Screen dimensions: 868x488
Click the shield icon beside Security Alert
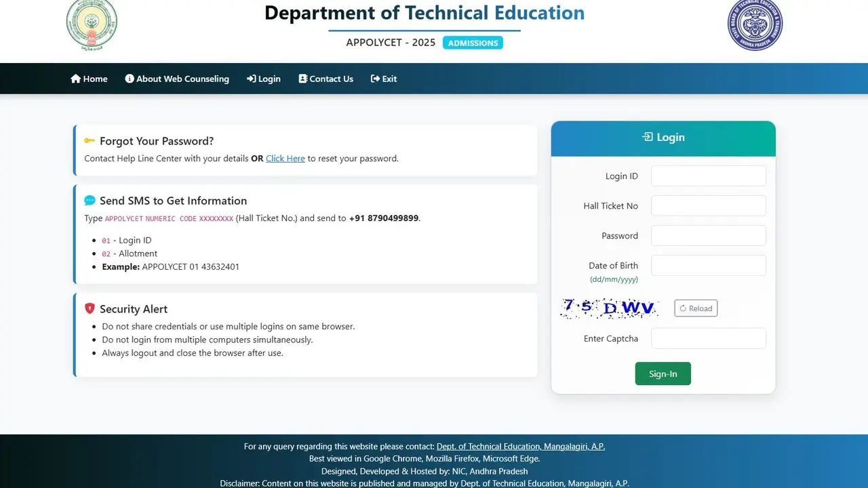90,308
